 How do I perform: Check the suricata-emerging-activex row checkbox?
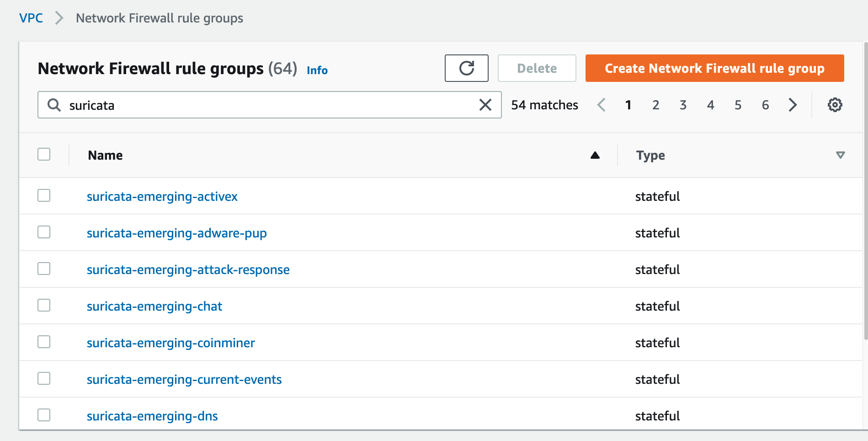(x=43, y=195)
